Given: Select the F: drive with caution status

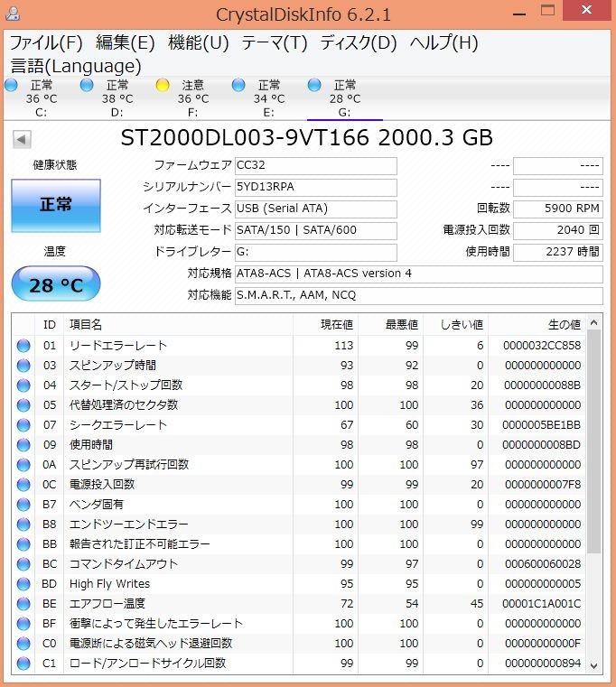Looking at the screenshot, I should tap(193, 98).
